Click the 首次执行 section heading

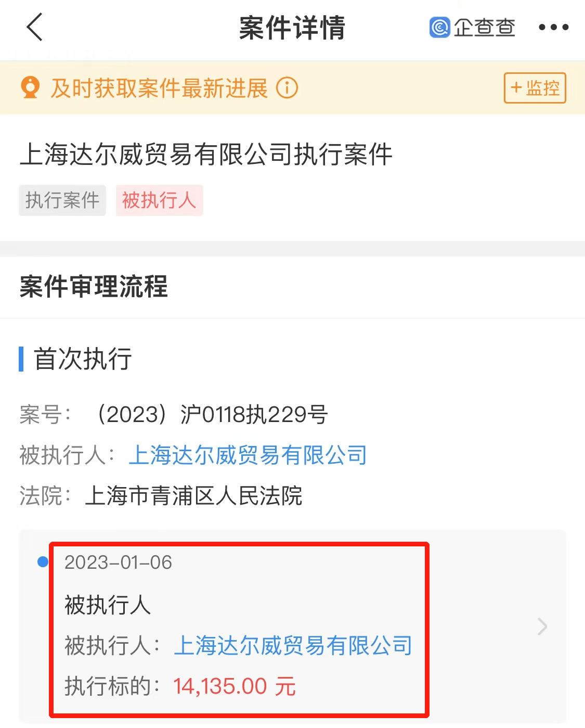pos(83,359)
